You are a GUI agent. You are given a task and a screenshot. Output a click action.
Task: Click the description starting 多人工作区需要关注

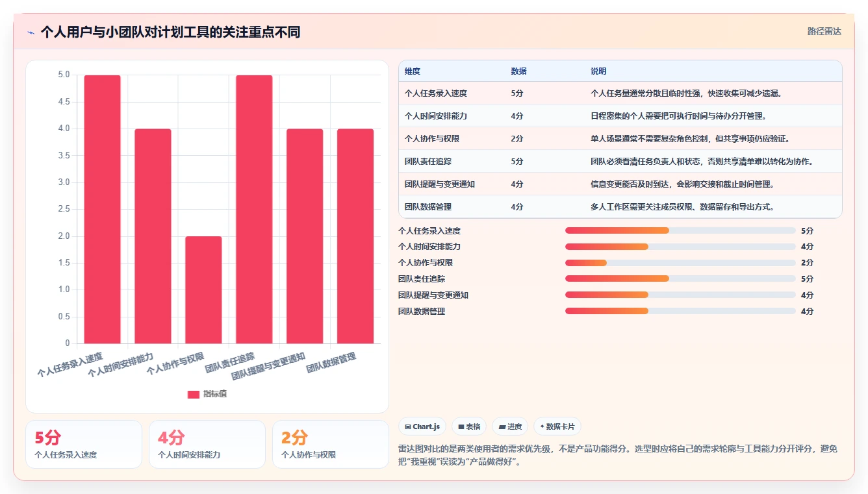pos(682,207)
